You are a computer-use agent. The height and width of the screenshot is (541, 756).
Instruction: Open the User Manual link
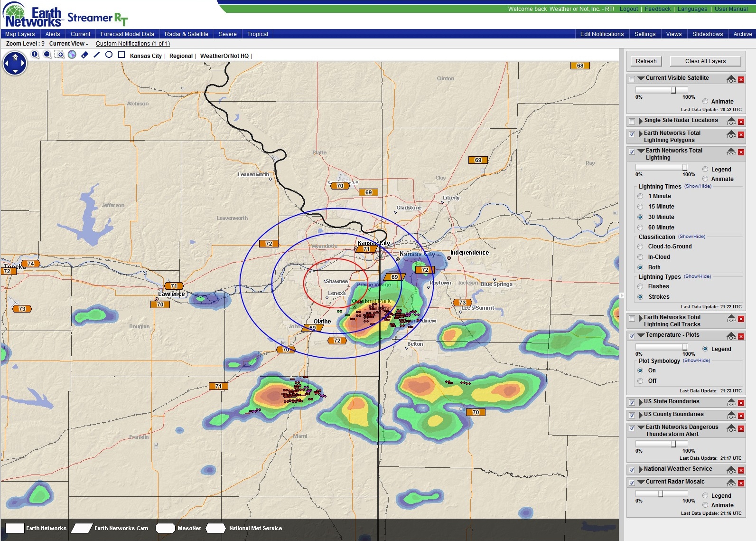coord(731,9)
